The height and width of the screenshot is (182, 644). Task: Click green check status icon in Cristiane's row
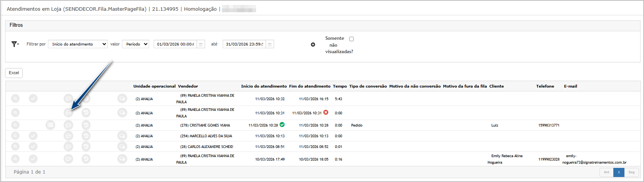click(x=282, y=125)
